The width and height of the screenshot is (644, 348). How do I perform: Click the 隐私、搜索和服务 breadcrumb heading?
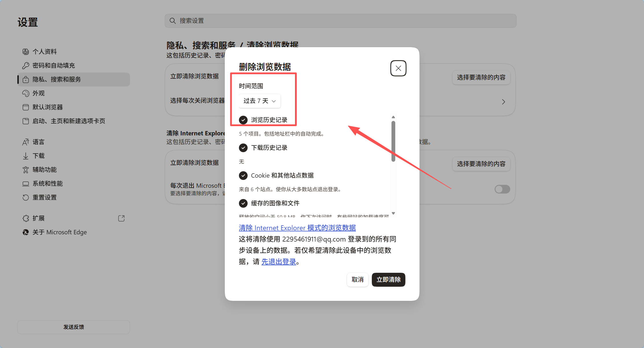point(201,45)
